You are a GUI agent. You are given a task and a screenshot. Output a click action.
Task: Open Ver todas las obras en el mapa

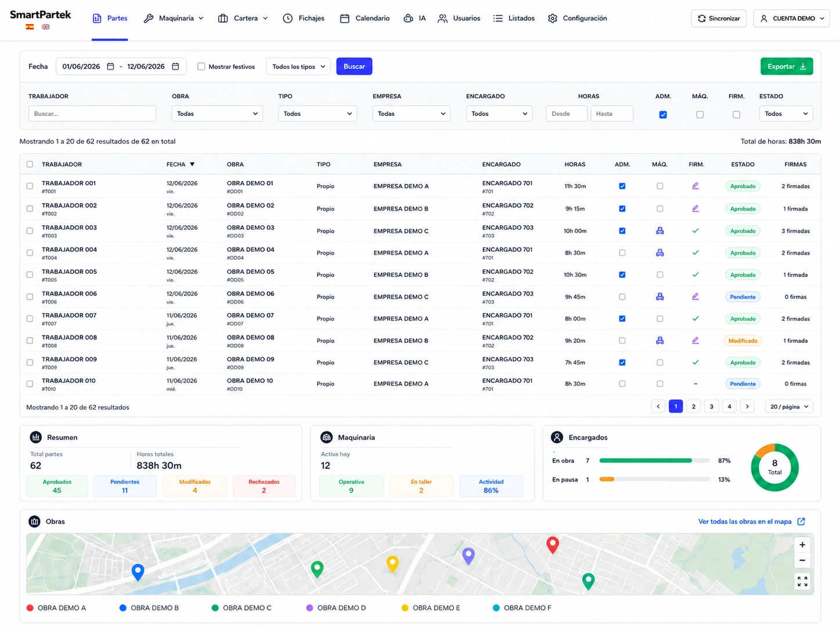(x=751, y=522)
